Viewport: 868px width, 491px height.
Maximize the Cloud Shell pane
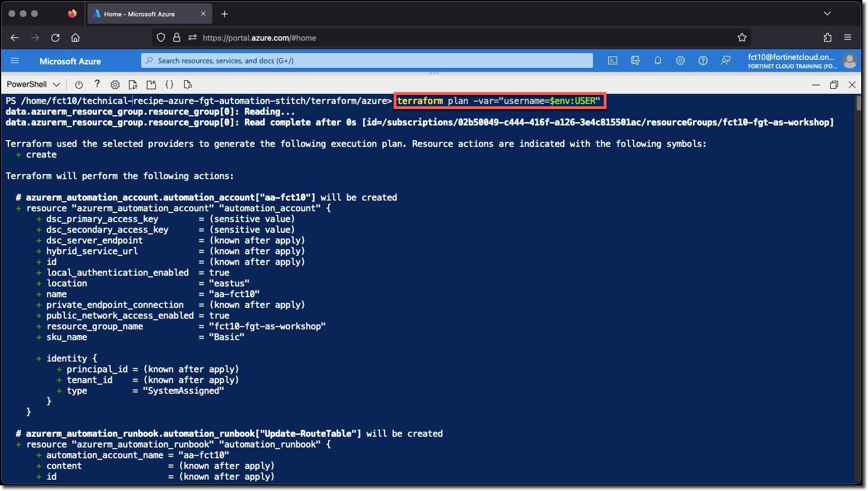click(834, 85)
